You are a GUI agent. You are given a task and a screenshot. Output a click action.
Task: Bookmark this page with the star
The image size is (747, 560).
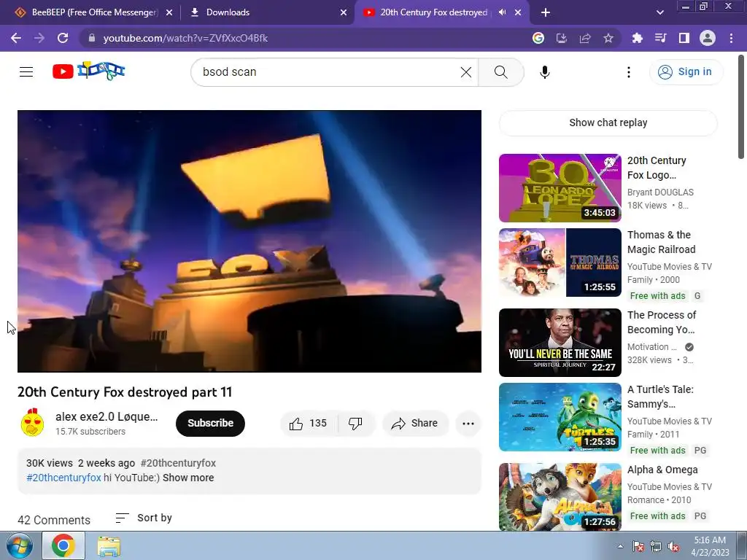click(x=608, y=38)
